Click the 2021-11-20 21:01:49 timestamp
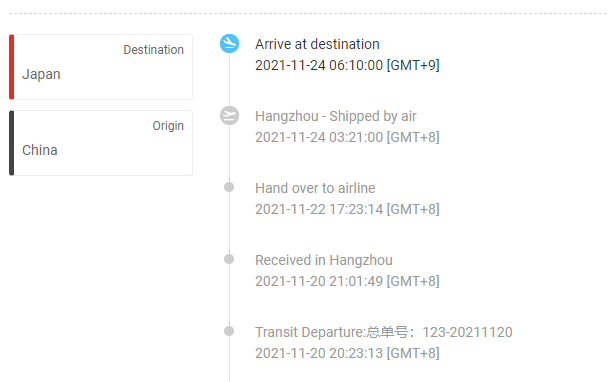609x382 pixels. tap(347, 281)
